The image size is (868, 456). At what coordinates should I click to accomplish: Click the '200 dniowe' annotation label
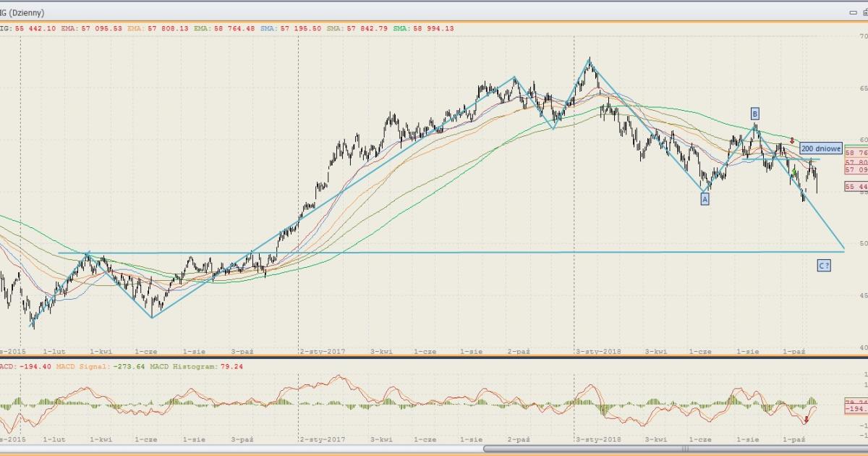pyautogui.click(x=821, y=148)
